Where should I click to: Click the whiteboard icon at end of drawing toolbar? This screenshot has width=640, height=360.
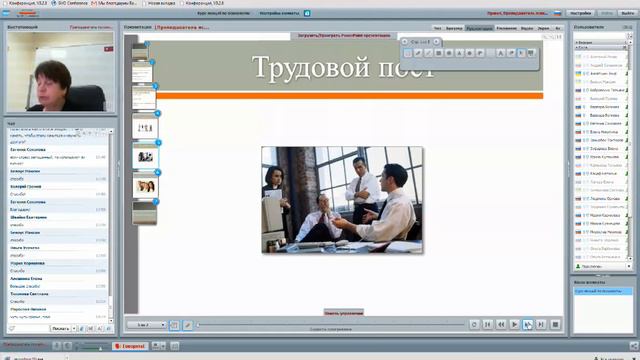(531, 53)
